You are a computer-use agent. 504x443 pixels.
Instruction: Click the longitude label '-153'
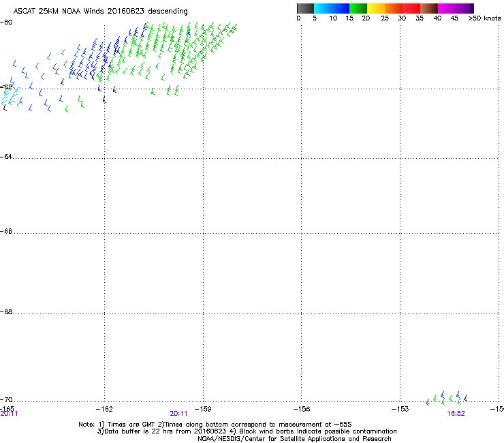pyautogui.click(x=400, y=409)
